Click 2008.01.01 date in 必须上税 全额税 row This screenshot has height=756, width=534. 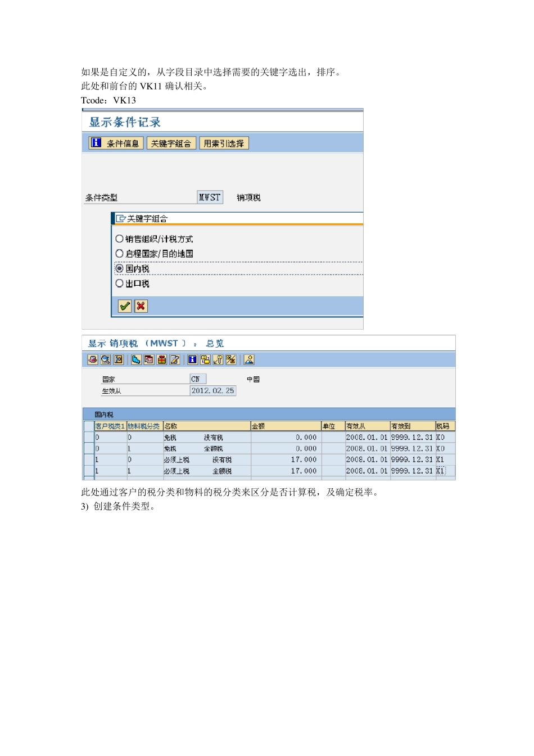(x=366, y=471)
